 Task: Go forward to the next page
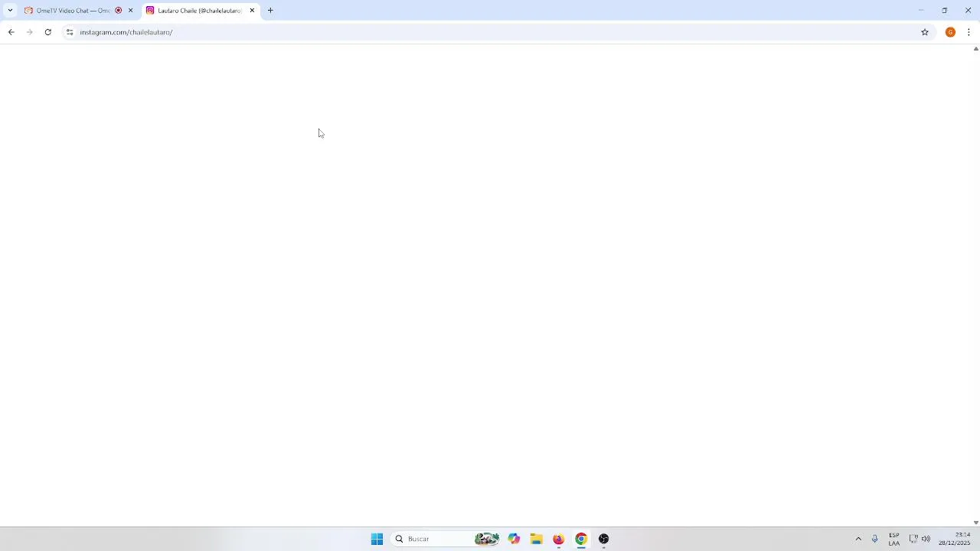point(29,32)
